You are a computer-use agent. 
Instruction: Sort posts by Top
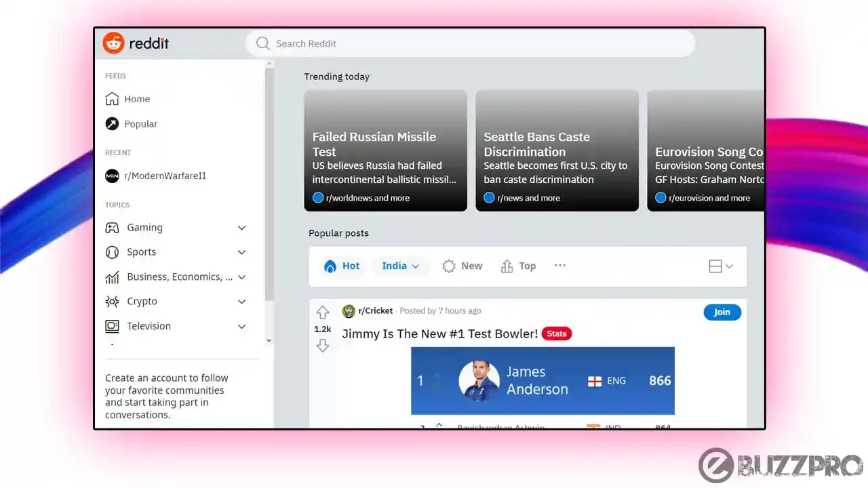(519, 266)
